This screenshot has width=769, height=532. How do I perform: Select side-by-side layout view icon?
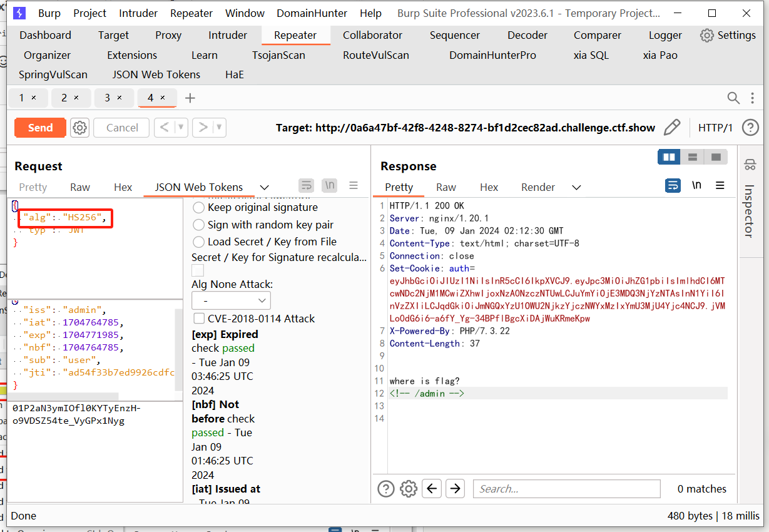[x=669, y=156]
